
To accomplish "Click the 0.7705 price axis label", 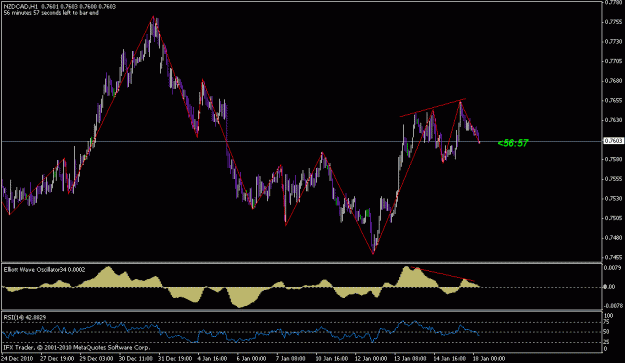I will point(614,61).
